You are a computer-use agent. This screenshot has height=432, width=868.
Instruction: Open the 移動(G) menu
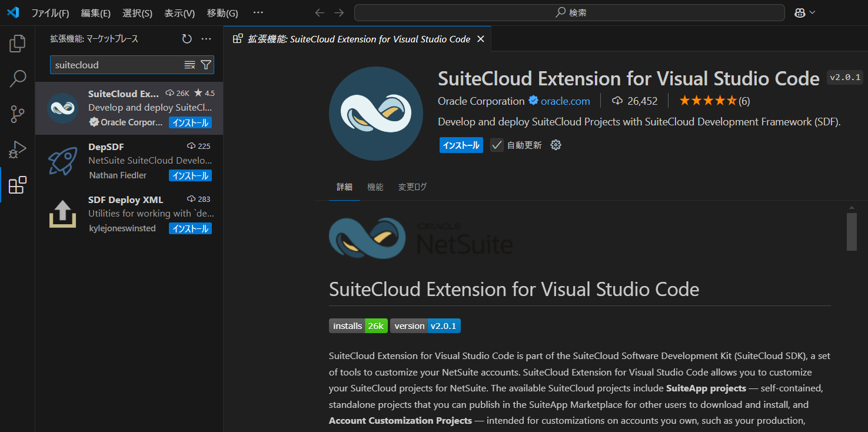click(x=222, y=12)
